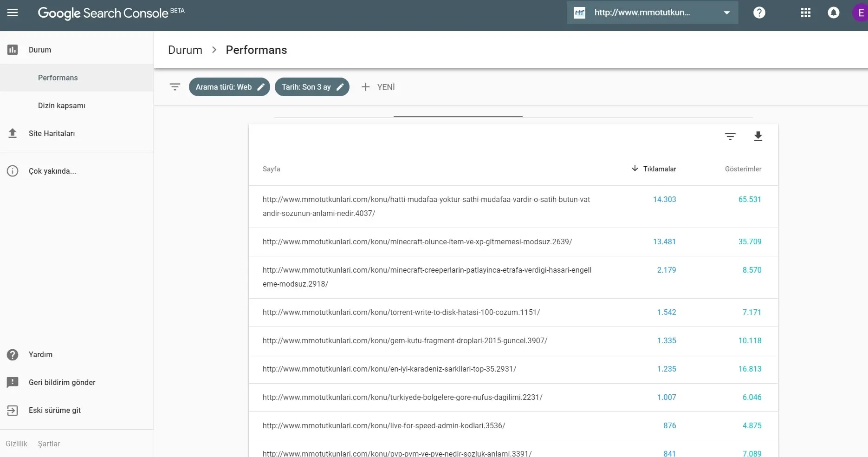Switch to old version via Eski sürüme git
This screenshot has height=457, width=868.
[x=54, y=410]
